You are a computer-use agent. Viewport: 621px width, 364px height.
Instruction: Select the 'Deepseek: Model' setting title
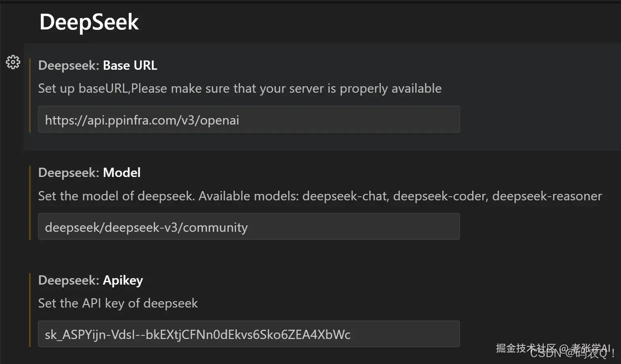[x=89, y=173]
